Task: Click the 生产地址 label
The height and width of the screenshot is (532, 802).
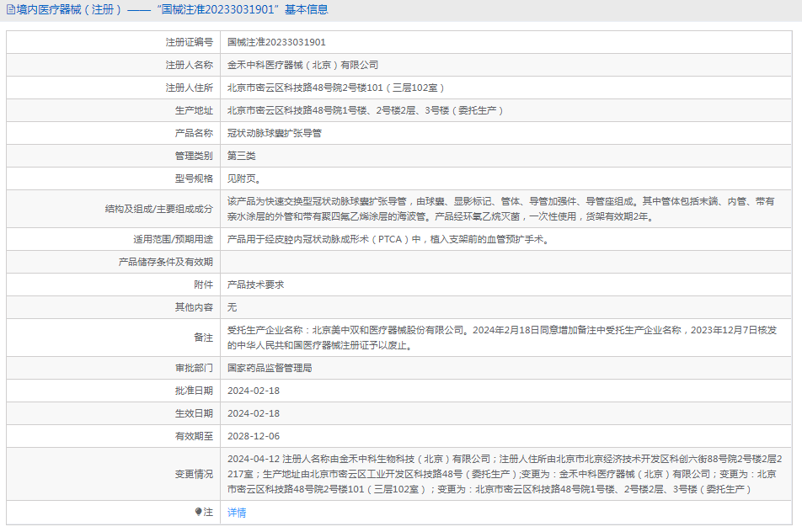Action: (x=194, y=110)
